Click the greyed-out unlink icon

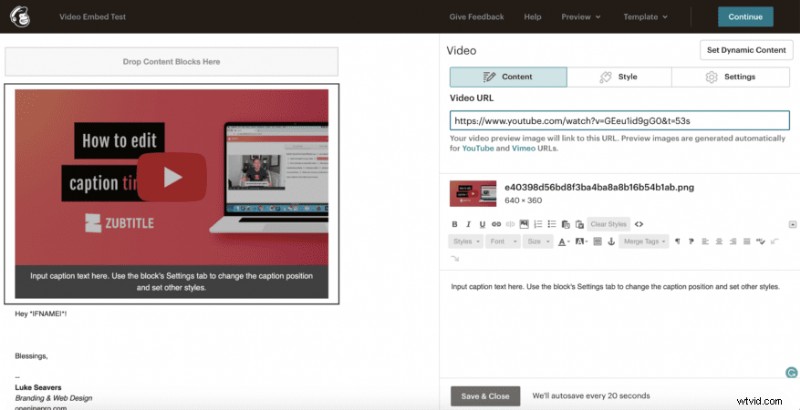point(510,224)
